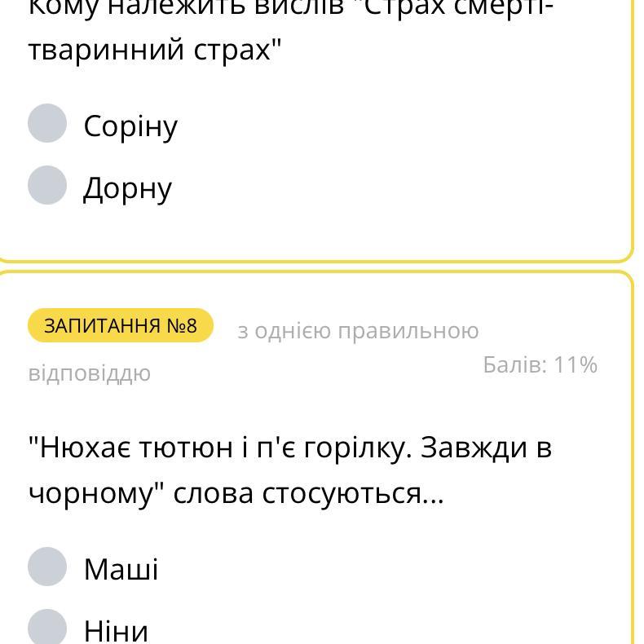Select the radio button next to Соріну

coord(47,123)
